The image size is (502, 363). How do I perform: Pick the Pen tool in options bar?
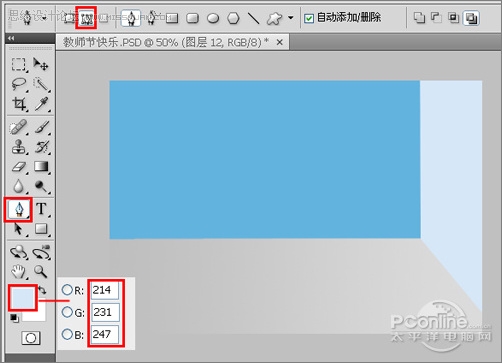click(x=131, y=18)
